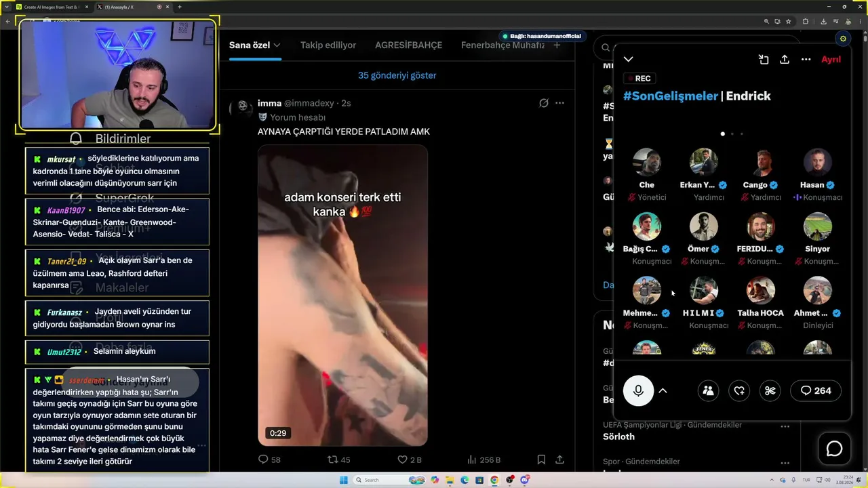Share the Space using the upload arrow icon
The width and height of the screenshot is (868, 488).
[x=785, y=60]
